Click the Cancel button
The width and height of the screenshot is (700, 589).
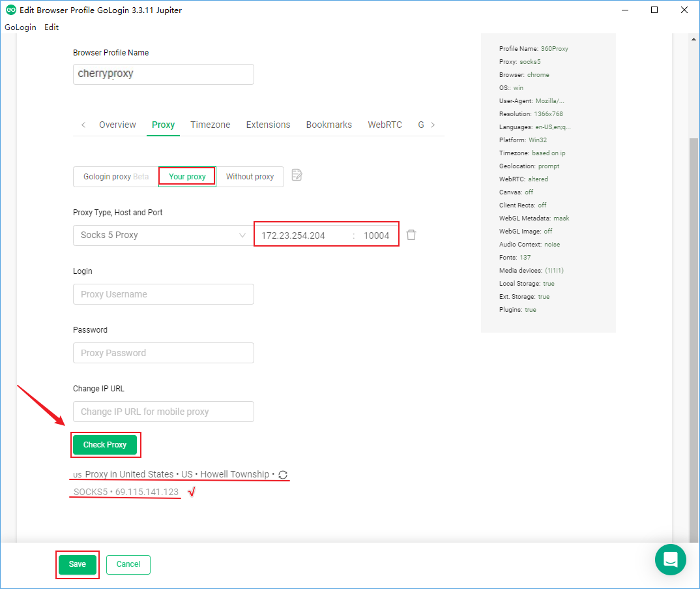coord(128,564)
